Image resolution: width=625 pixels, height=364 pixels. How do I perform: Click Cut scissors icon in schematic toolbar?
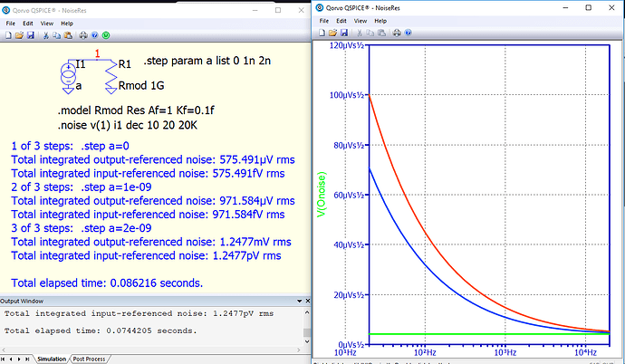tap(45, 34)
